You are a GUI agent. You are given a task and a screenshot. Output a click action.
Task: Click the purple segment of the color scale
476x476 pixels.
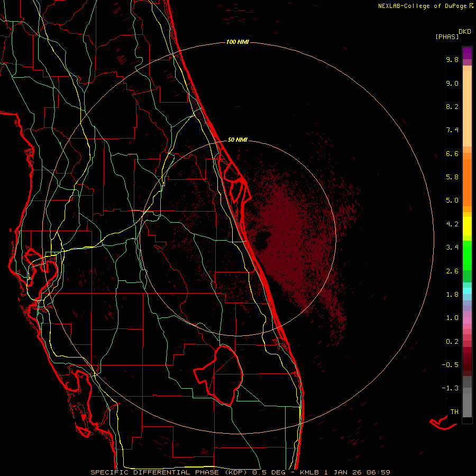point(467,53)
